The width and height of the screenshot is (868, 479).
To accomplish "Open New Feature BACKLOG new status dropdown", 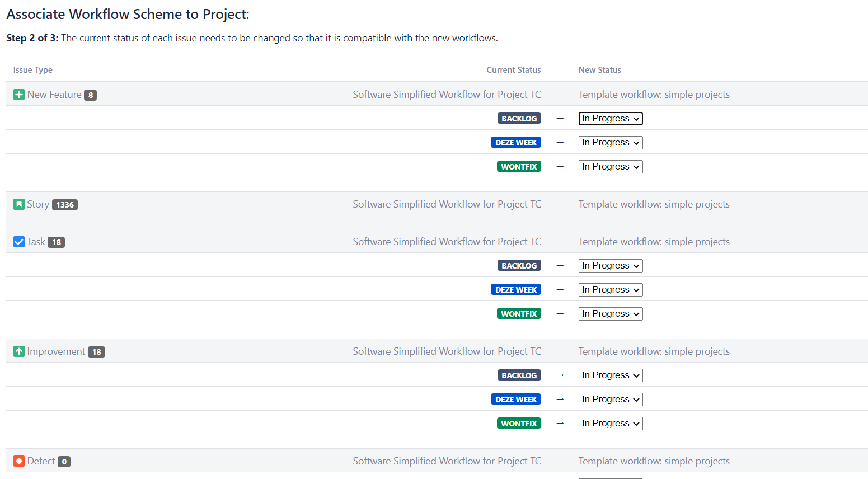I will click(x=611, y=119).
